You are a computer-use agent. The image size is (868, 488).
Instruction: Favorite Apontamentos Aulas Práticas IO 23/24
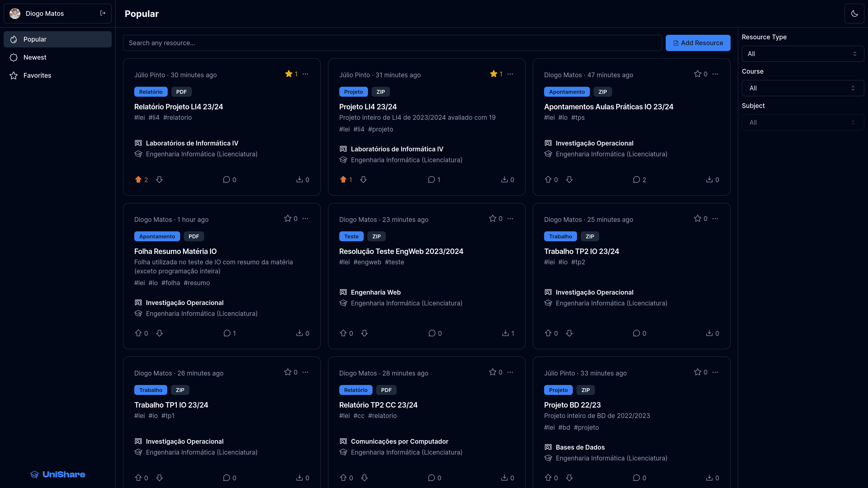pyautogui.click(x=698, y=74)
